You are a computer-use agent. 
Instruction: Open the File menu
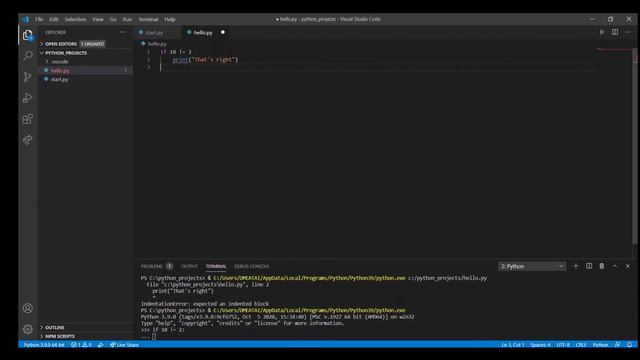point(39,19)
